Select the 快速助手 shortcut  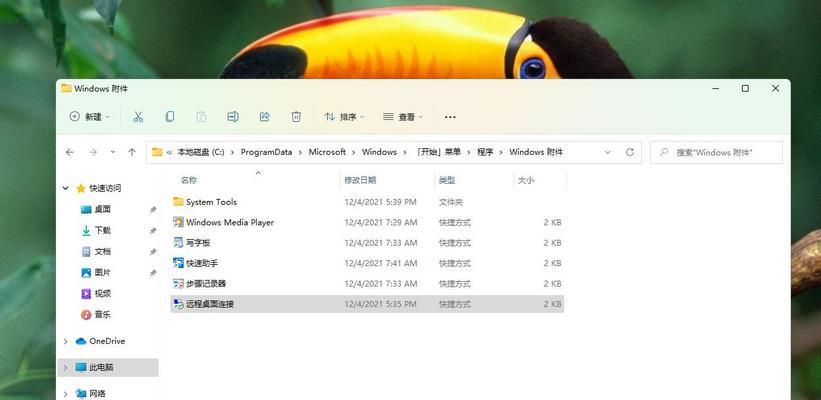tap(368, 263)
